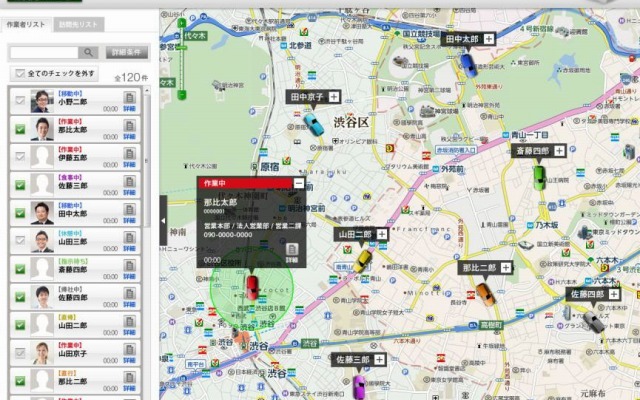
Task: Uncheck the checkbox for 那比太郎
Action: 20,129
